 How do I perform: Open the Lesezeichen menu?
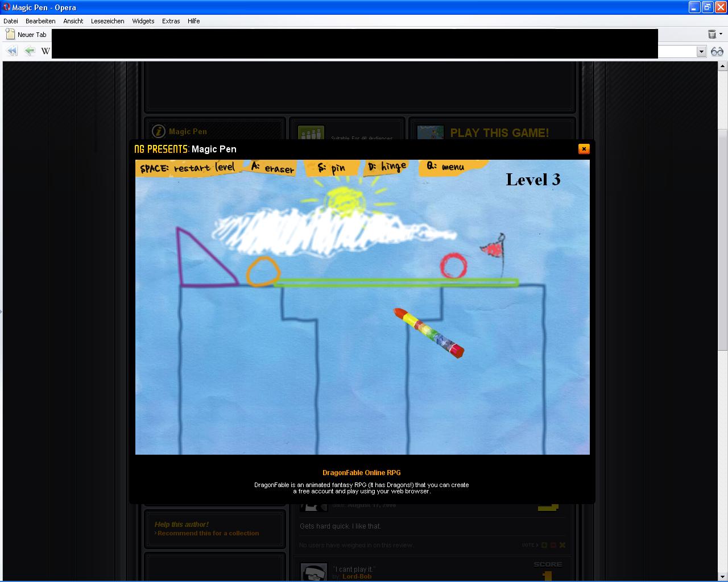point(107,21)
